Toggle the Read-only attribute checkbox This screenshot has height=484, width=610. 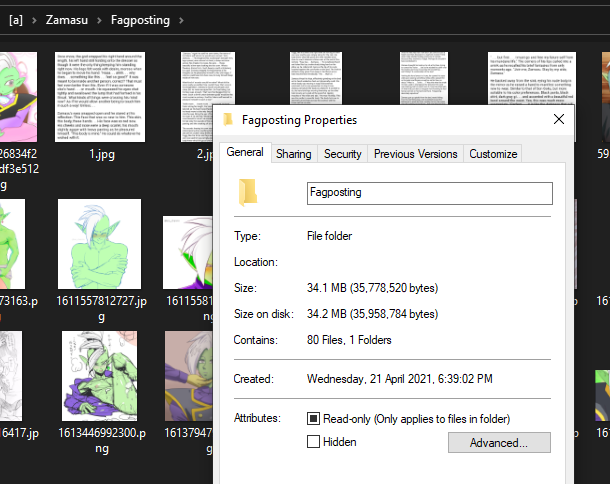(x=313, y=419)
